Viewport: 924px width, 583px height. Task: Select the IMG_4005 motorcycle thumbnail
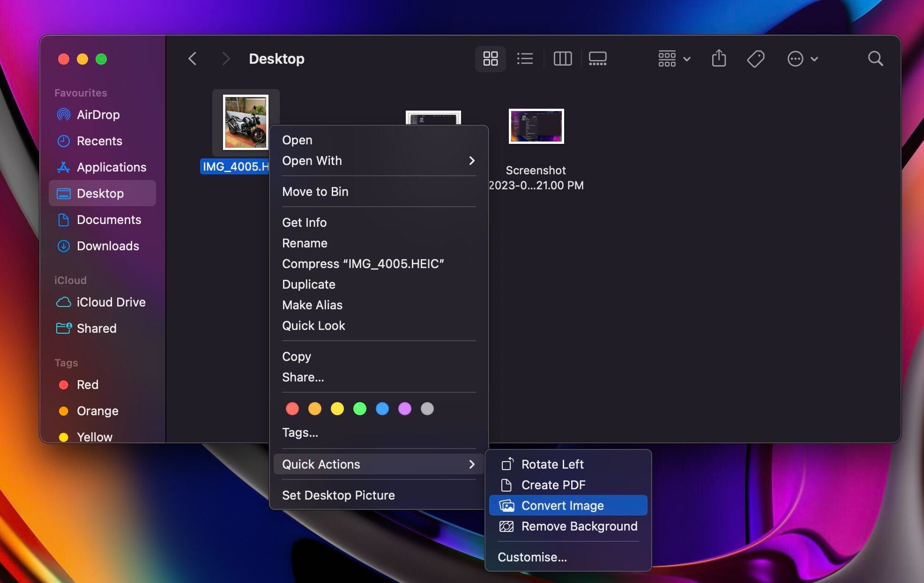[x=246, y=122]
